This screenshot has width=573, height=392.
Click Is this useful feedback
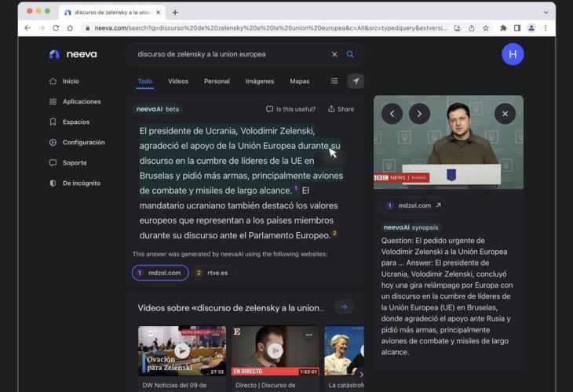290,109
